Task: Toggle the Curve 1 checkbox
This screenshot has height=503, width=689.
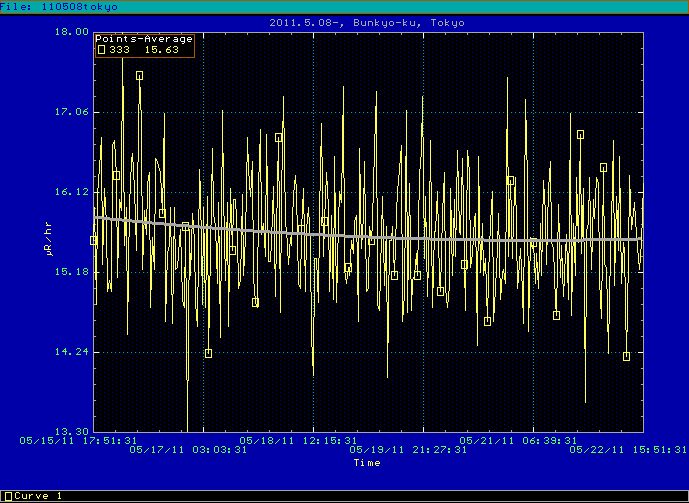Action: (x=7, y=496)
